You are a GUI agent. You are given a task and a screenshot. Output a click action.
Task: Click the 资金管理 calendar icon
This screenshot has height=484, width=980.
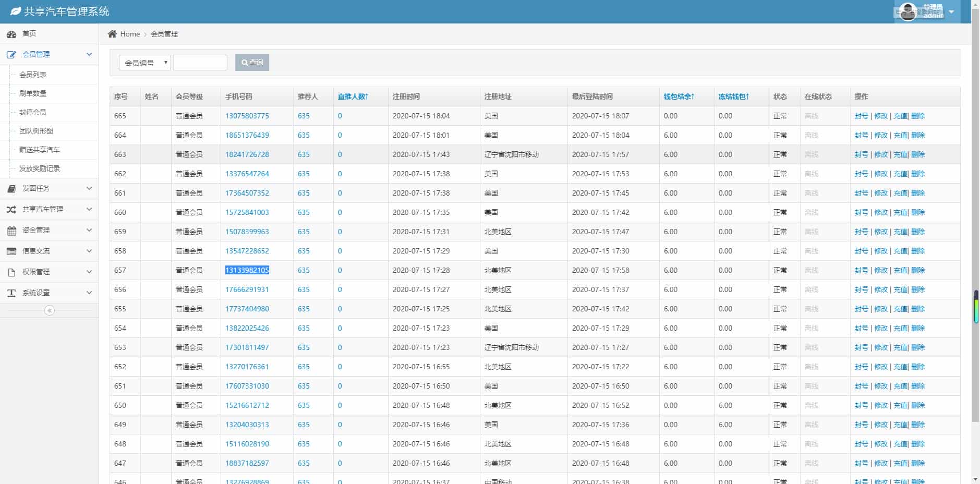pyautogui.click(x=11, y=230)
